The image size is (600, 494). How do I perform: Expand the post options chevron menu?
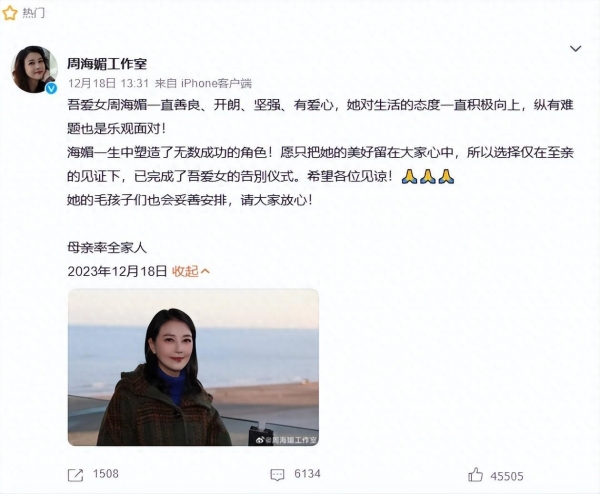576,49
